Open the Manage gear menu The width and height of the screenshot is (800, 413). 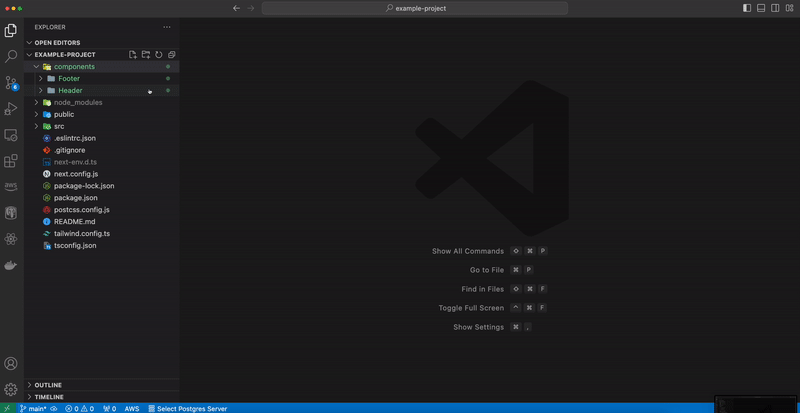point(11,390)
